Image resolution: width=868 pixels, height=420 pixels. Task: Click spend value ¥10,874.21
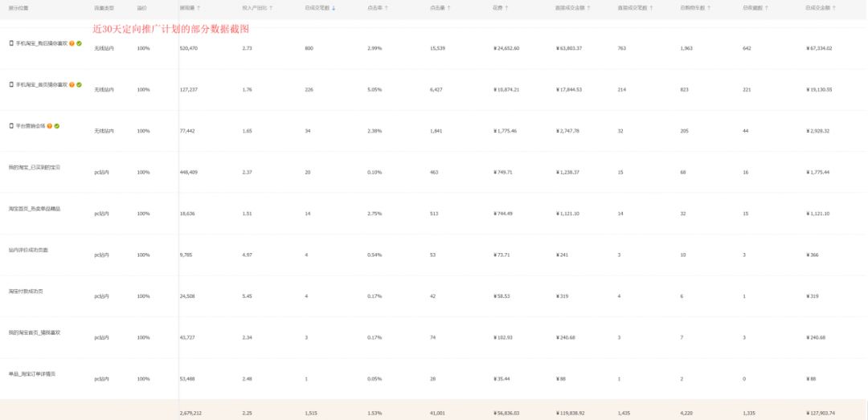[x=506, y=90]
